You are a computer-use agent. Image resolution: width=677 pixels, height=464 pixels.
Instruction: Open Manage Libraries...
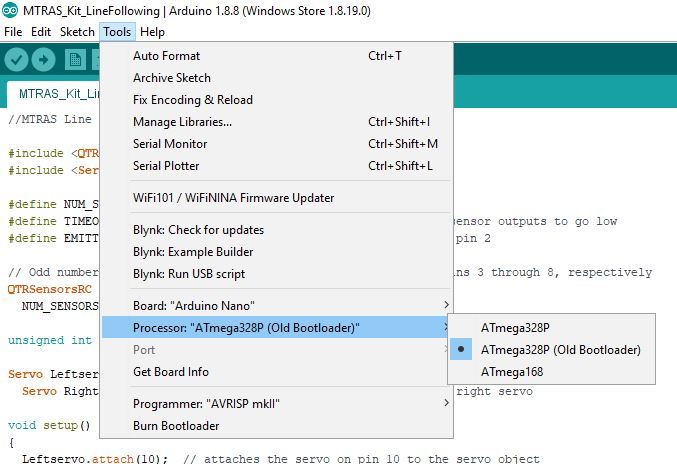tap(276, 122)
